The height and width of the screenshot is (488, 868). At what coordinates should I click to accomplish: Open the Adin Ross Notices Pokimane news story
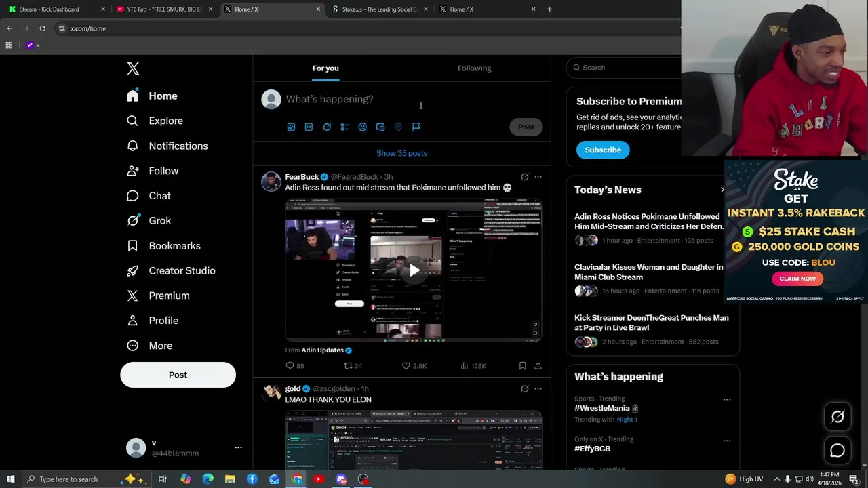coord(649,222)
